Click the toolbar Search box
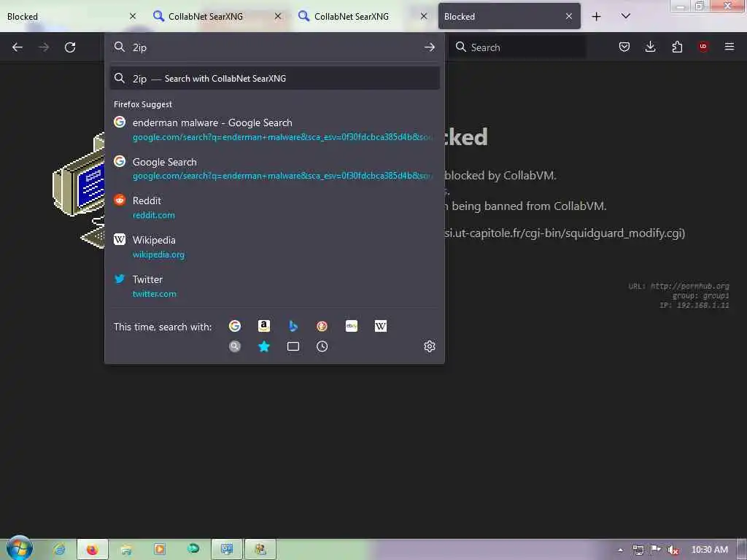 point(517,47)
